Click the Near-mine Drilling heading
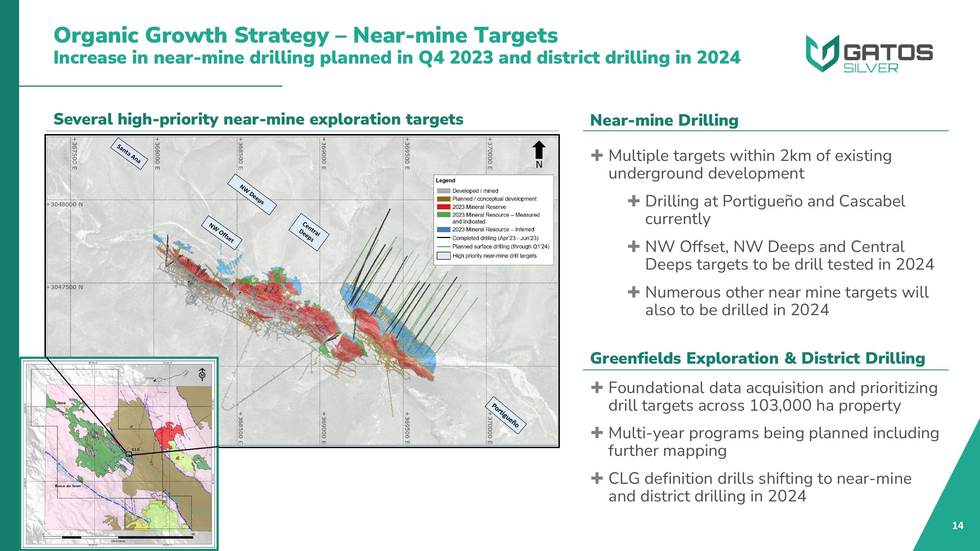Image resolution: width=980 pixels, height=551 pixels. coord(664,120)
